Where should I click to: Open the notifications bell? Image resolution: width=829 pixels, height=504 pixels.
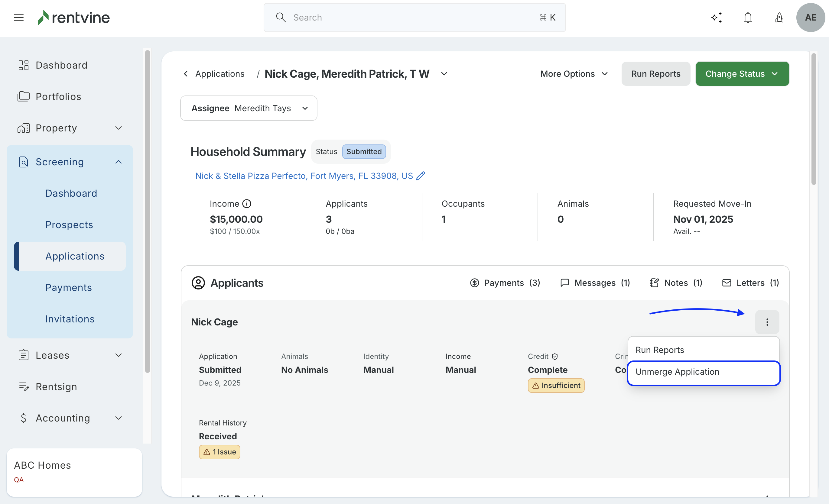click(748, 18)
